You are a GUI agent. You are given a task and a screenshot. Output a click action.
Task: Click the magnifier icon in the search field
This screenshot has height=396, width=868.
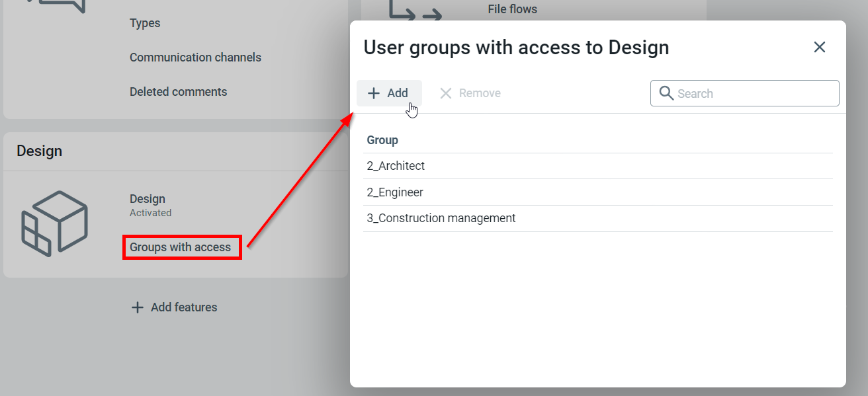coord(666,93)
